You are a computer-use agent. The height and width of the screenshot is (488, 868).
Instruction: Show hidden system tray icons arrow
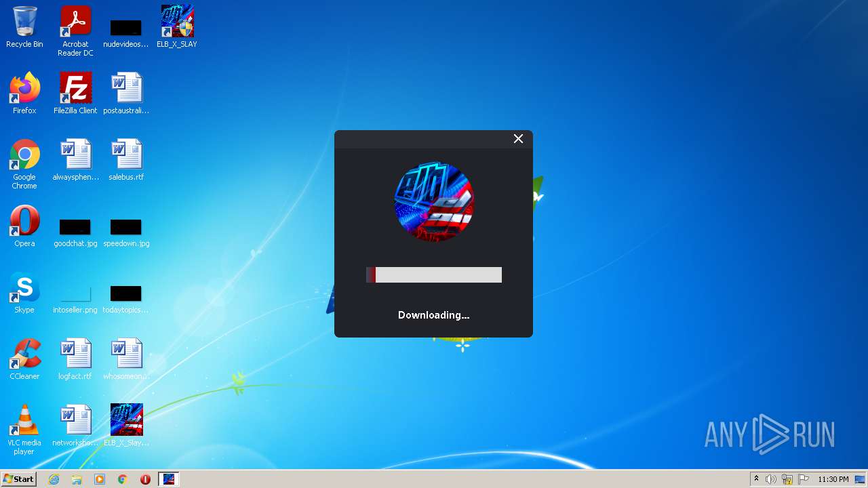757,479
